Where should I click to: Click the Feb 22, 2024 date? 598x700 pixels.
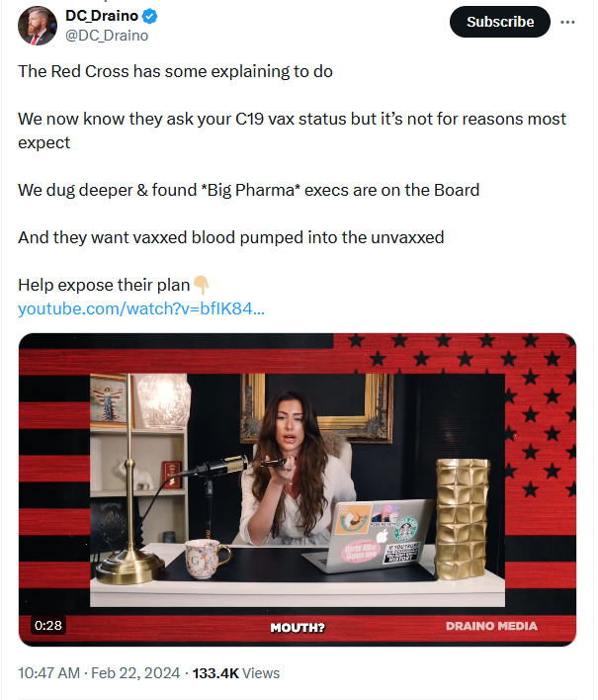click(135, 672)
